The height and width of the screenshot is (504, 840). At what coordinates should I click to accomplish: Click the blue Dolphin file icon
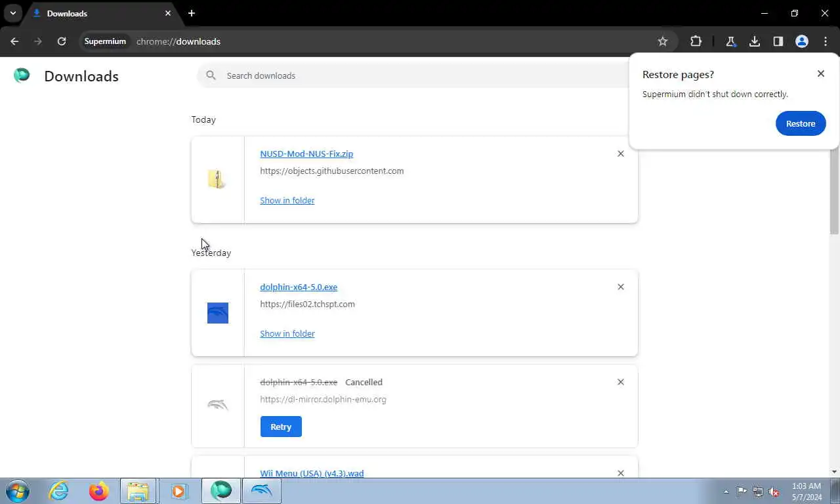(x=218, y=313)
